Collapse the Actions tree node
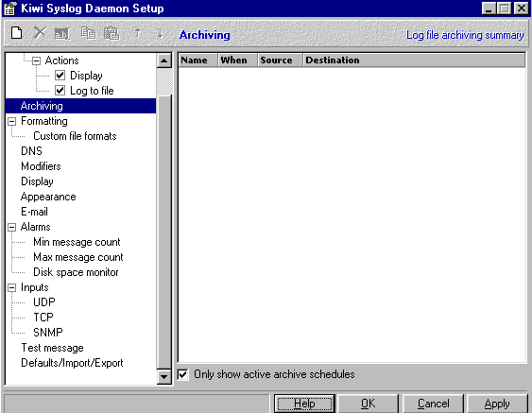This screenshot has width=532, height=413. click(36, 61)
